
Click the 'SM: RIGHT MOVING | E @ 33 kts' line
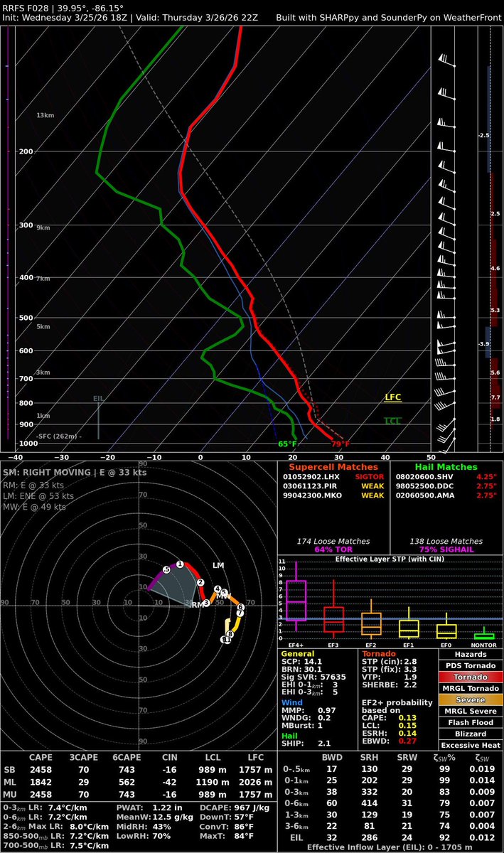point(75,473)
